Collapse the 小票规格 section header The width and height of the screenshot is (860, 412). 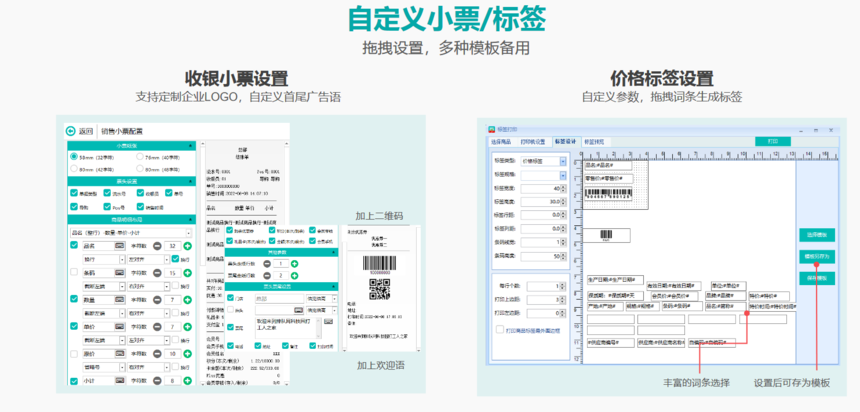132,146
